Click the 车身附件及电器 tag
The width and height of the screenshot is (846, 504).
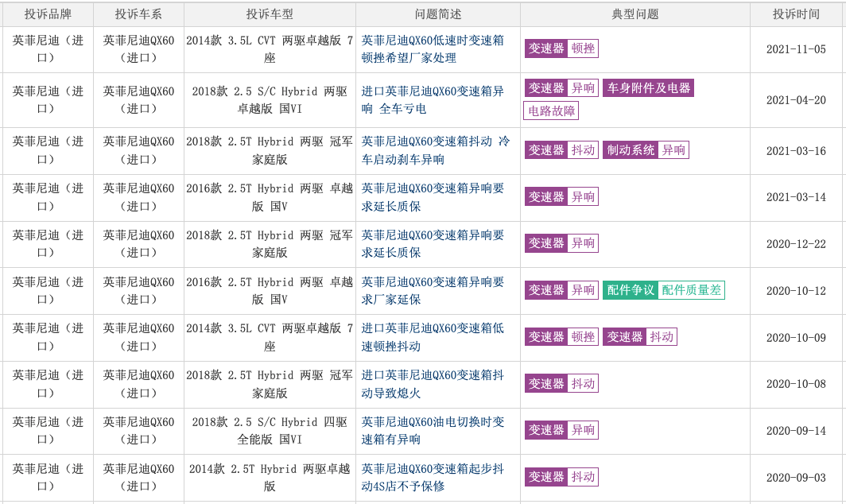tap(648, 88)
